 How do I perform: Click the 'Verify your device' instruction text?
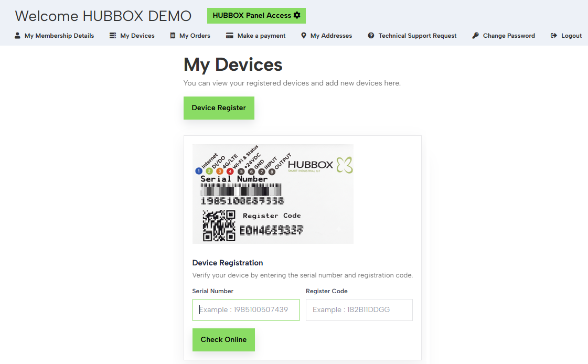303,275
